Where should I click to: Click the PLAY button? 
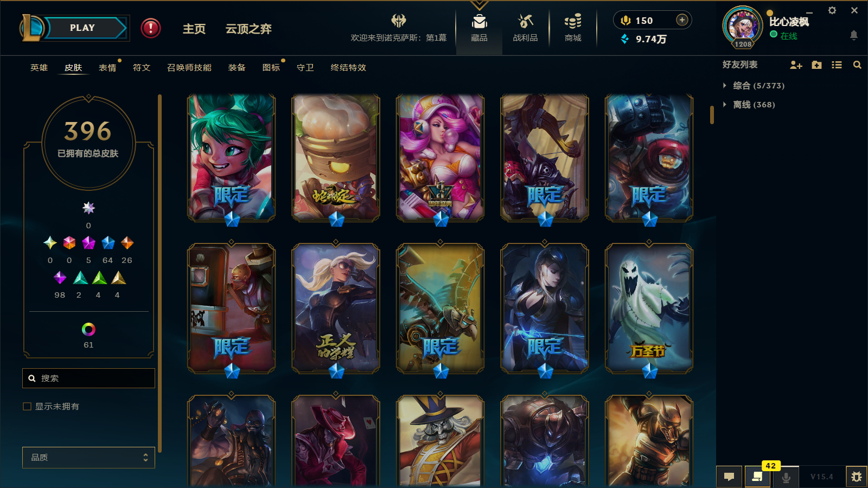click(x=82, y=28)
